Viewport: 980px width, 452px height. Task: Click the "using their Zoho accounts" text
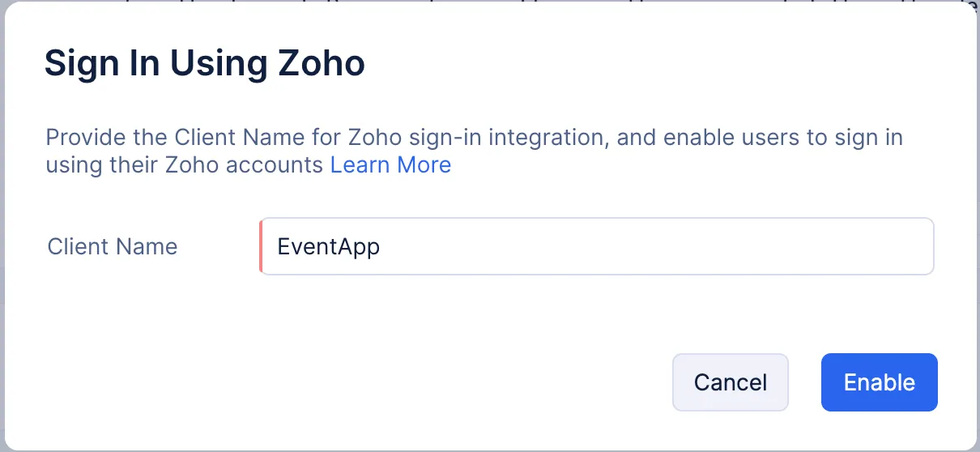[186, 165]
